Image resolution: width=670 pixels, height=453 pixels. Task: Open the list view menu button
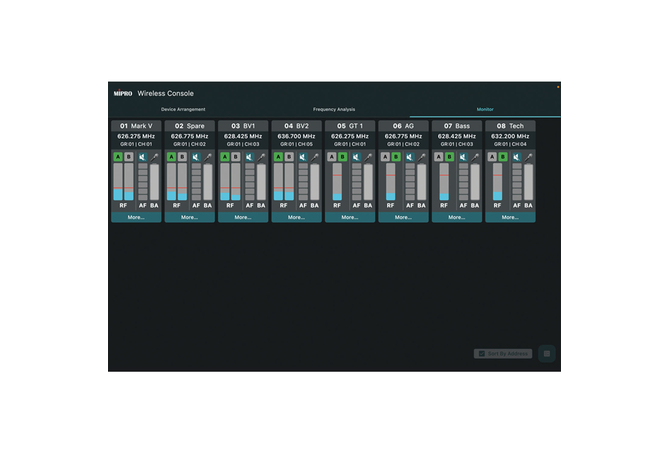(x=546, y=354)
